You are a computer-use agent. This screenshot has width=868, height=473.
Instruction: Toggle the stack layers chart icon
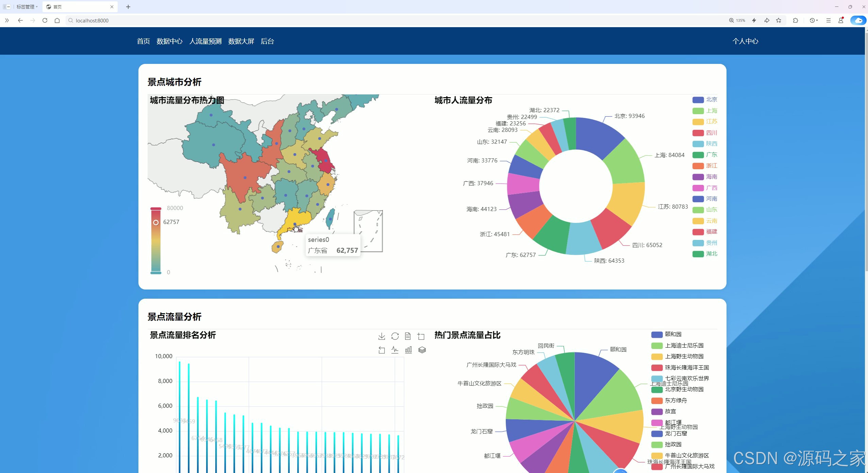coord(422,350)
